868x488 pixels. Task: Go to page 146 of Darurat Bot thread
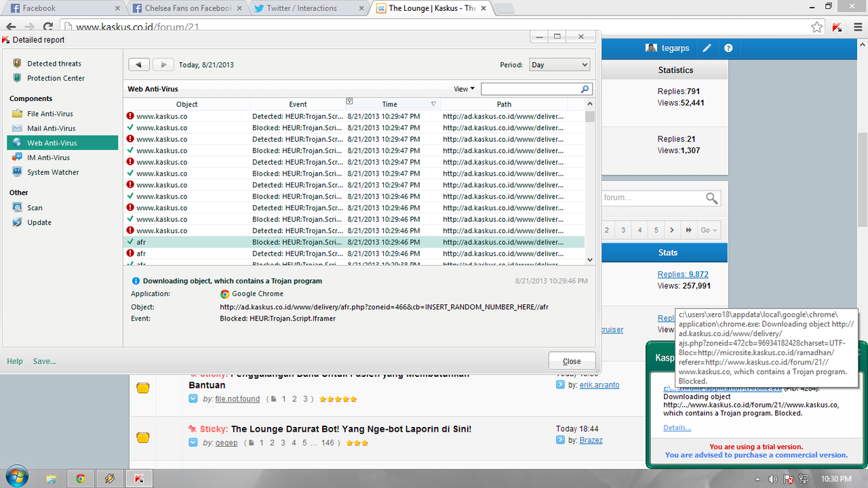pyautogui.click(x=328, y=443)
